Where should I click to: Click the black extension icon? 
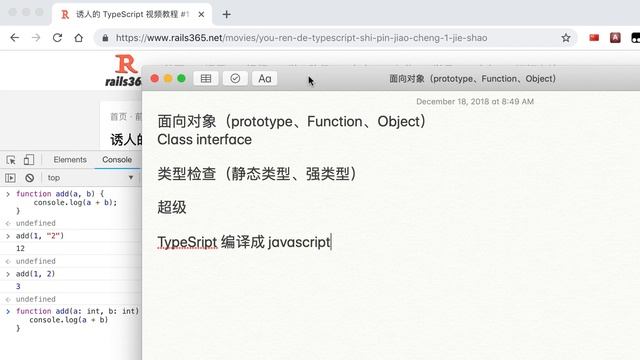point(636,38)
